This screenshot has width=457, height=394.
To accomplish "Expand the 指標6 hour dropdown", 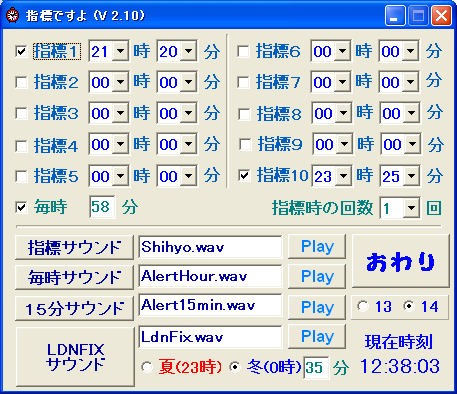I will click(x=342, y=51).
